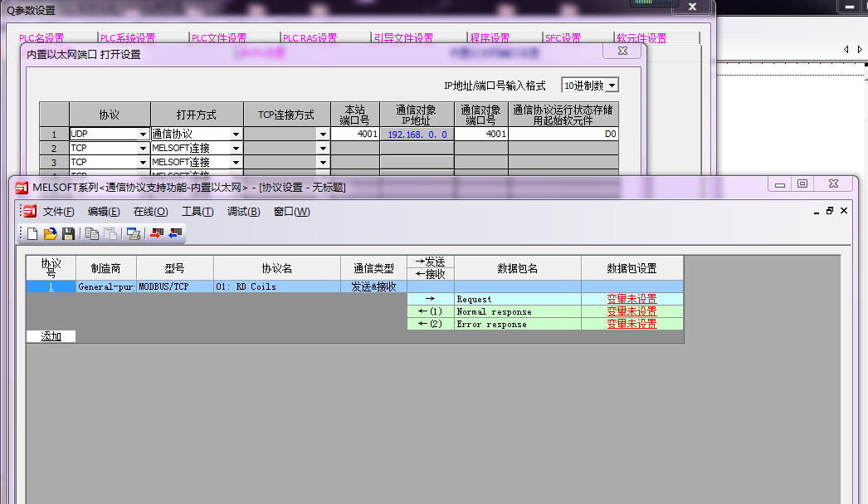Click the 添加 button to add a protocol

coord(51,336)
